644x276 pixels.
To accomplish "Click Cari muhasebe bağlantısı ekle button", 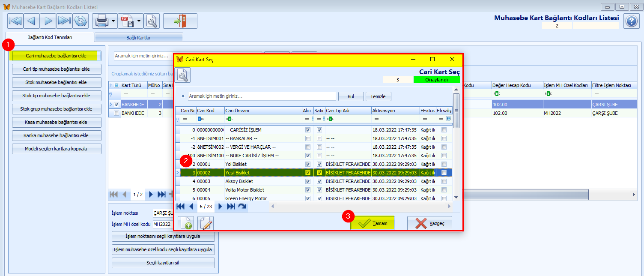I will tap(56, 56).
